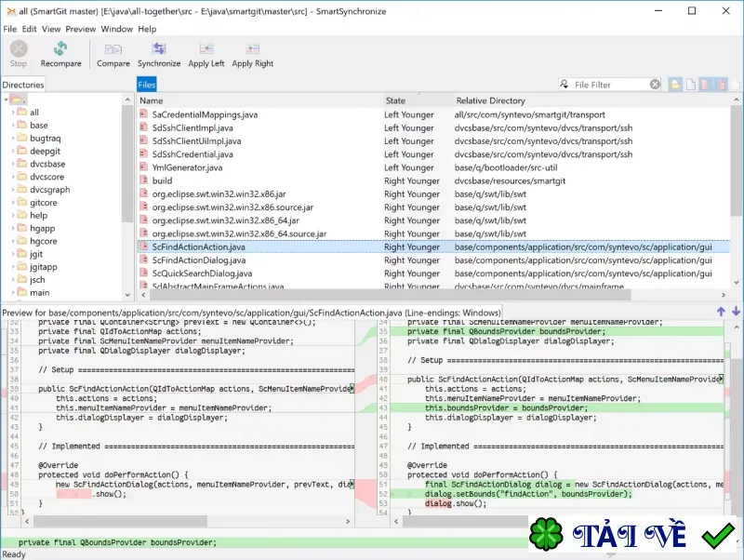
Task: Expand the all folder node
Action: pos(12,113)
